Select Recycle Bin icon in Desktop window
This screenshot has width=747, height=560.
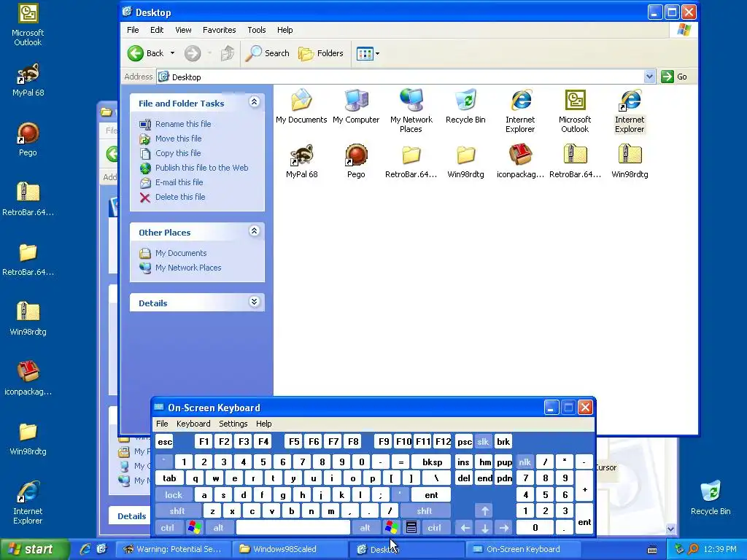(465, 101)
